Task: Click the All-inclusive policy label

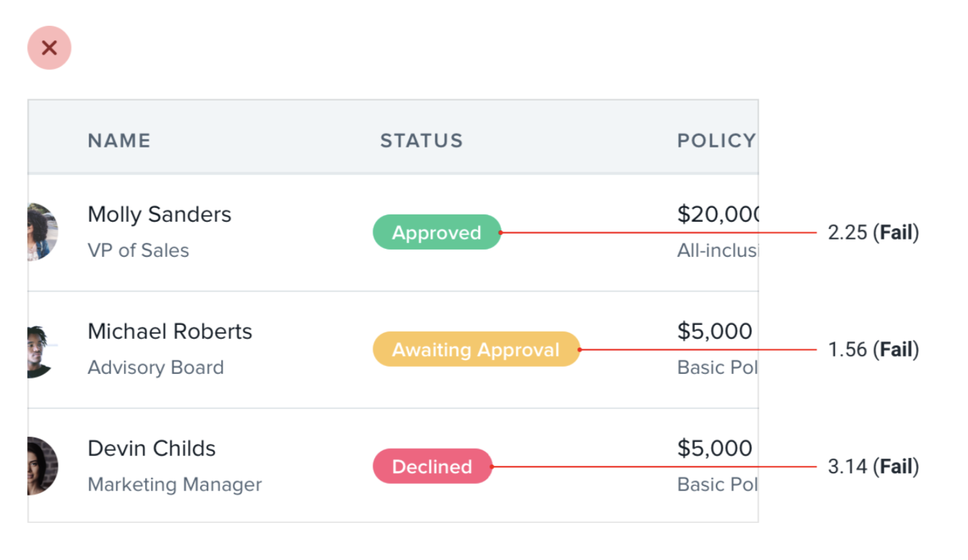Action: [x=716, y=250]
